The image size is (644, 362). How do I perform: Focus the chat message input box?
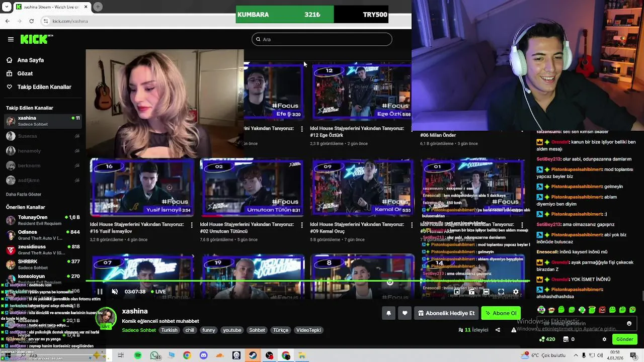tap(586, 323)
